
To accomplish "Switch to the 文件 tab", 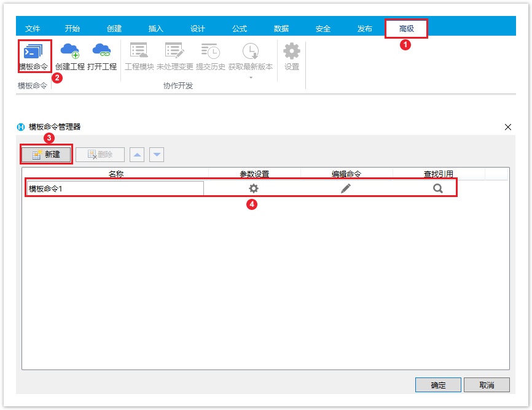I will (33, 28).
